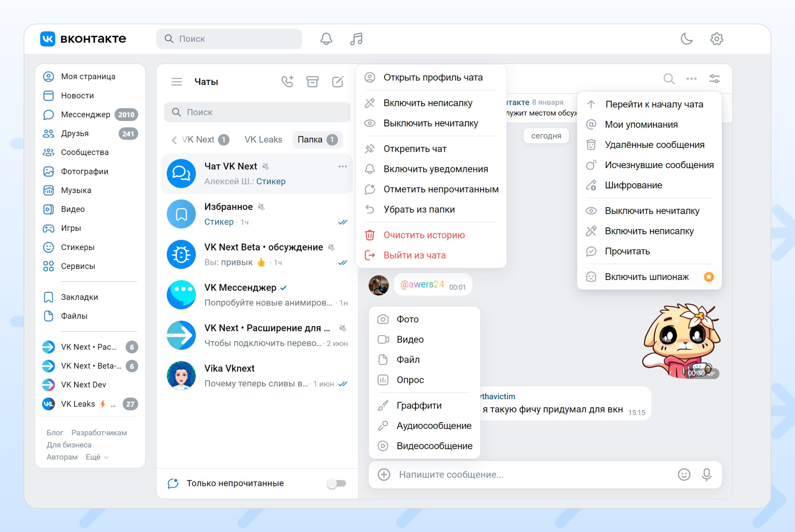This screenshot has height=532, width=795.
Task: Select the Папка folder tab
Action: 318,139
